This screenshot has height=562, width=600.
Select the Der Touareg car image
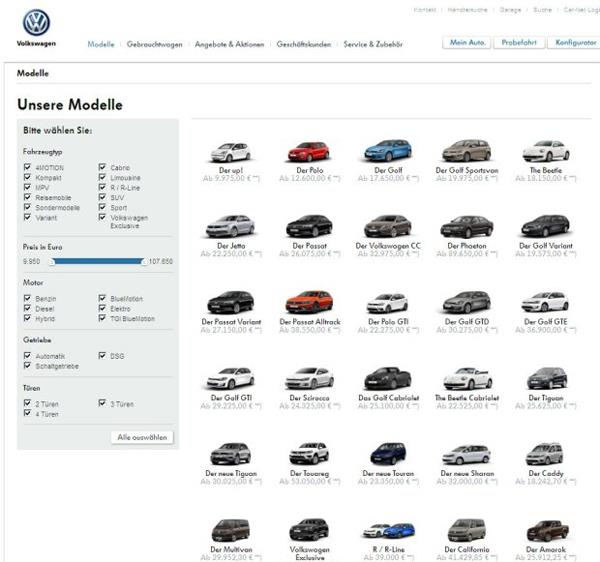click(x=308, y=453)
